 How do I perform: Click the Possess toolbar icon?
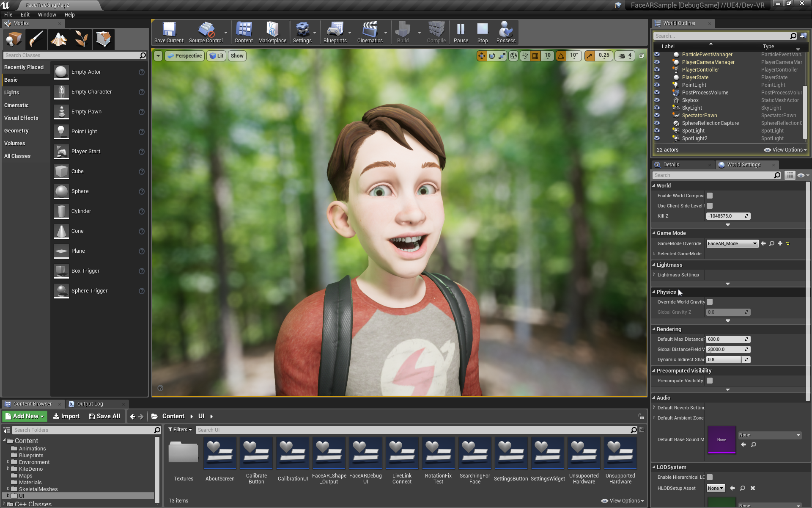505,32
